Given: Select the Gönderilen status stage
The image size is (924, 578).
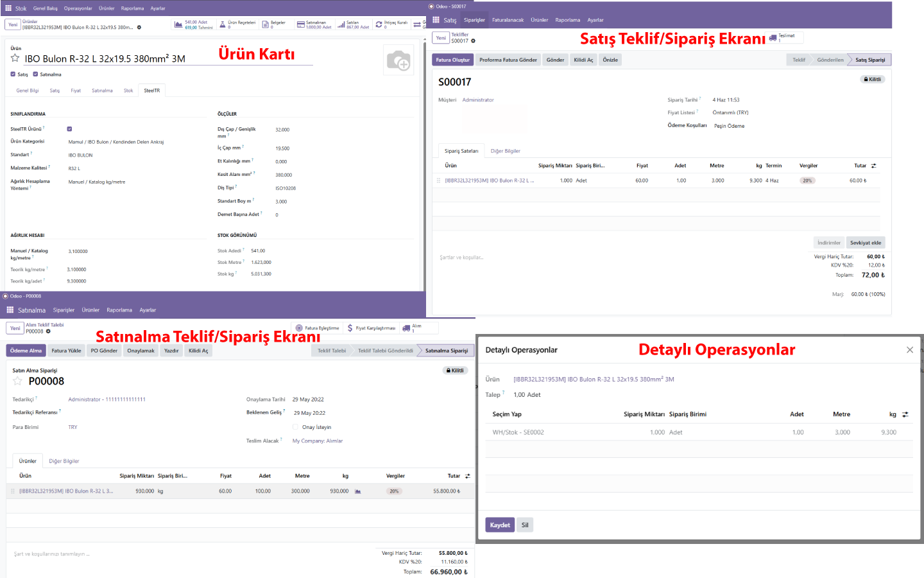Looking at the screenshot, I should 830,60.
